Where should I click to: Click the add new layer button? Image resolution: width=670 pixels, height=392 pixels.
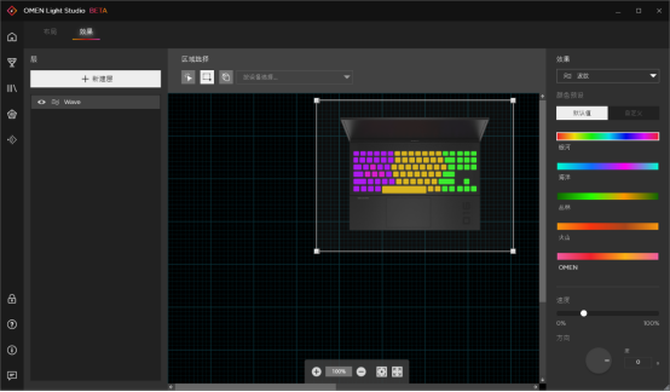[96, 79]
